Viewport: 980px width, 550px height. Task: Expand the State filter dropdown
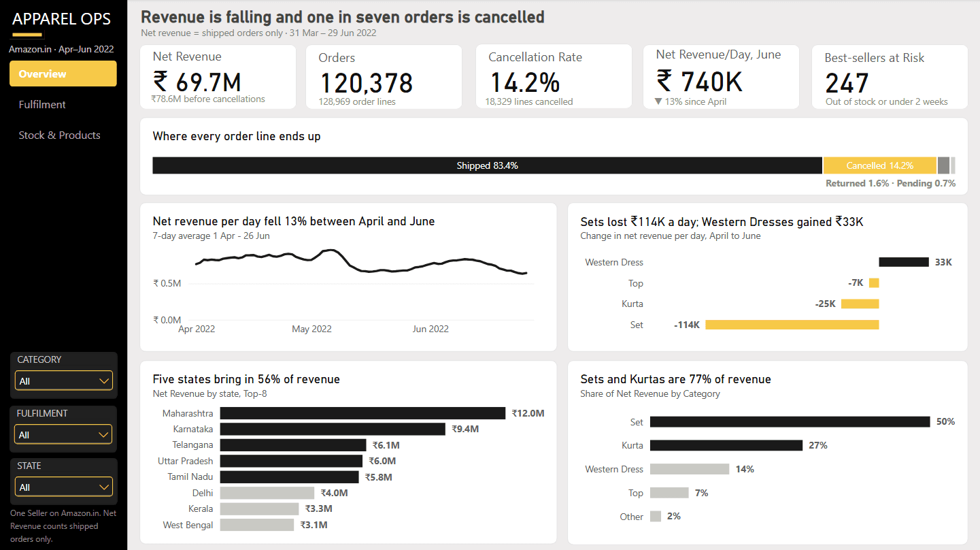tap(64, 487)
